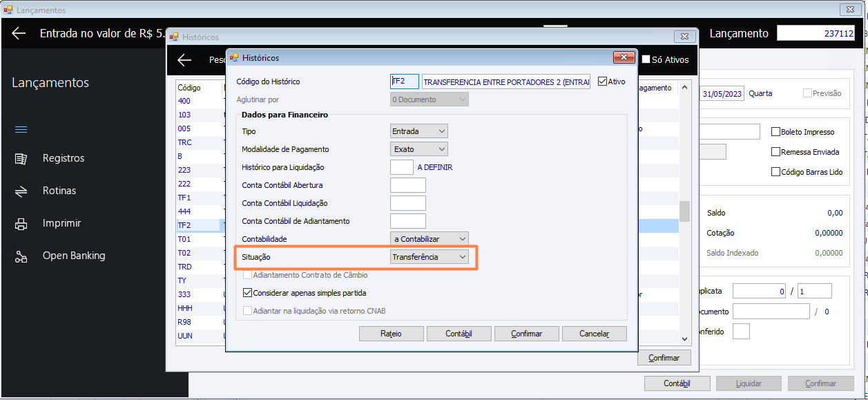
Task: Click the Liquidar button
Action: tap(749, 383)
